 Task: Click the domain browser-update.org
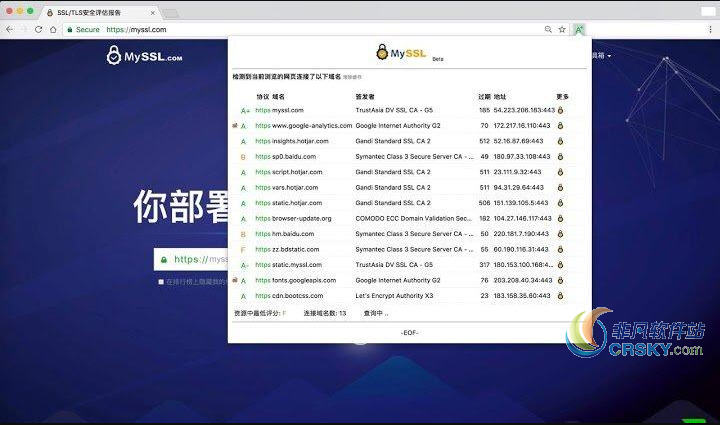click(302, 218)
